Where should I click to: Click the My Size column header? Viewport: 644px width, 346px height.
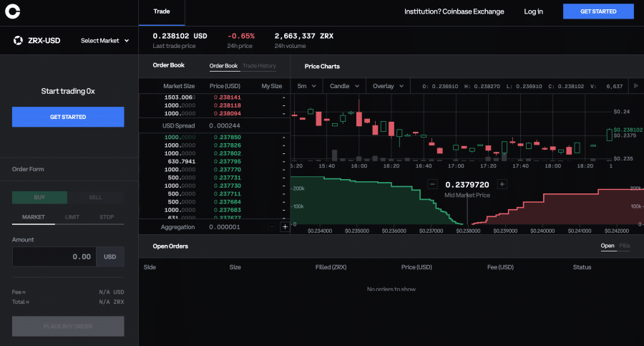271,86
